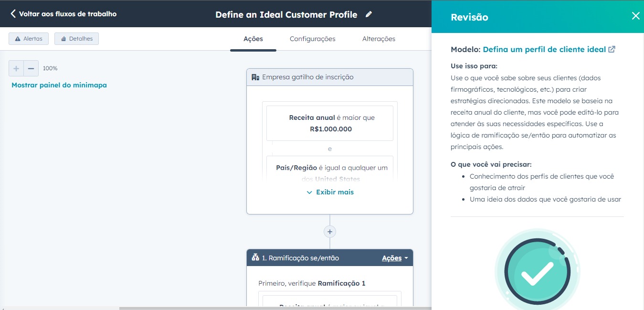Click the 100% zoom level text
Image resolution: width=644 pixels, height=310 pixels.
coord(50,68)
